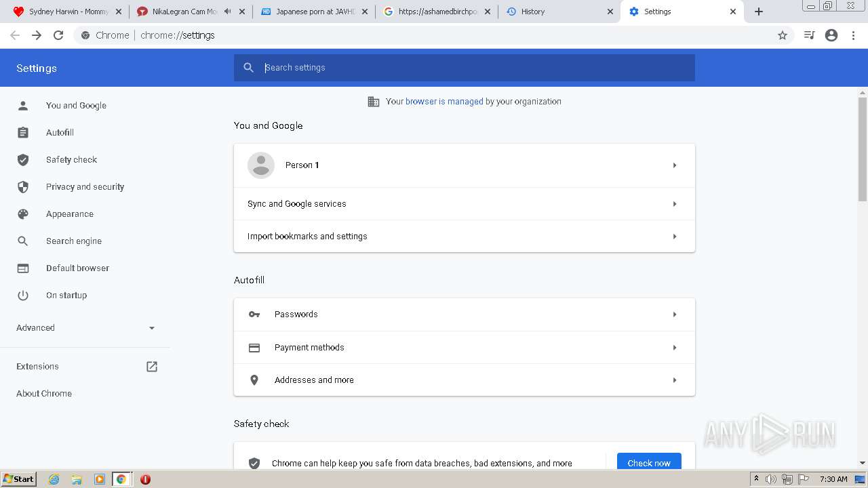Click the Search engine magnifier icon in the sidebar

23,241
